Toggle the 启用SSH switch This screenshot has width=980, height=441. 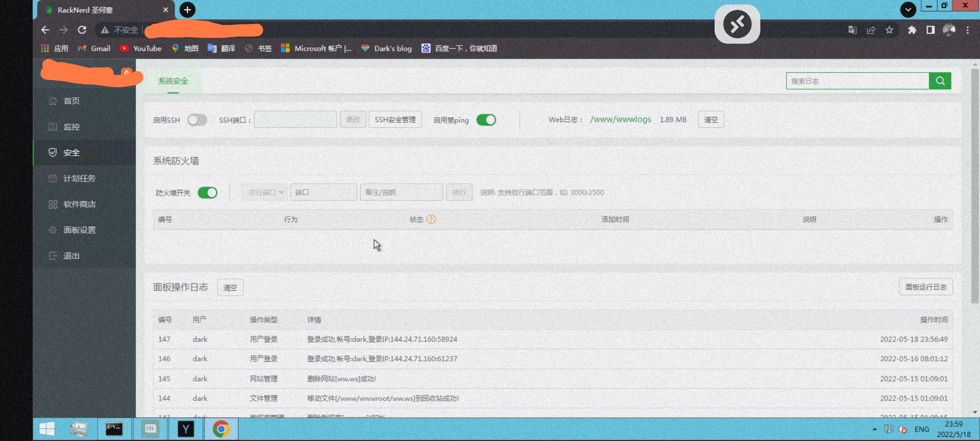pyautogui.click(x=197, y=120)
